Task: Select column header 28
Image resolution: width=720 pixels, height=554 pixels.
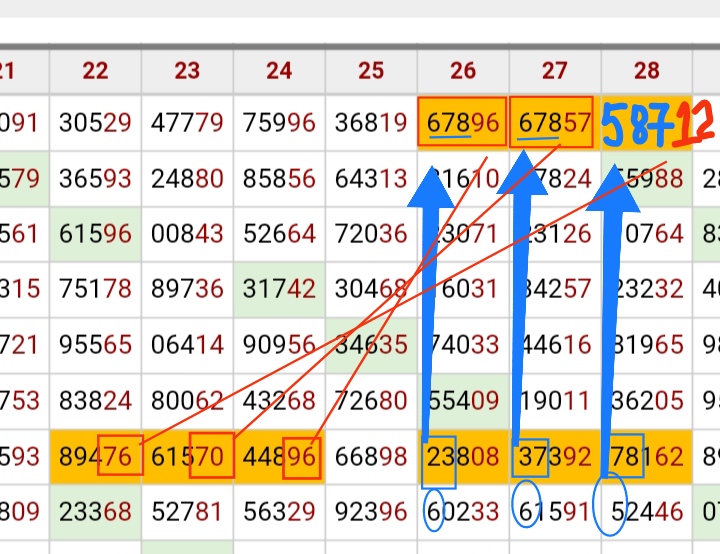Action: point(647,71)
